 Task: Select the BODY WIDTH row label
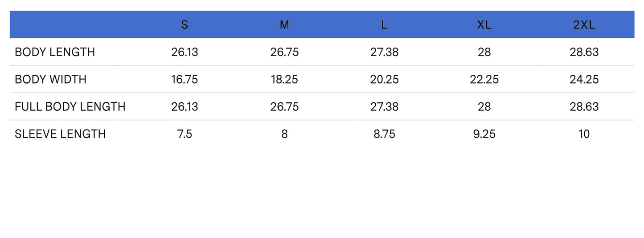point(50,80)
